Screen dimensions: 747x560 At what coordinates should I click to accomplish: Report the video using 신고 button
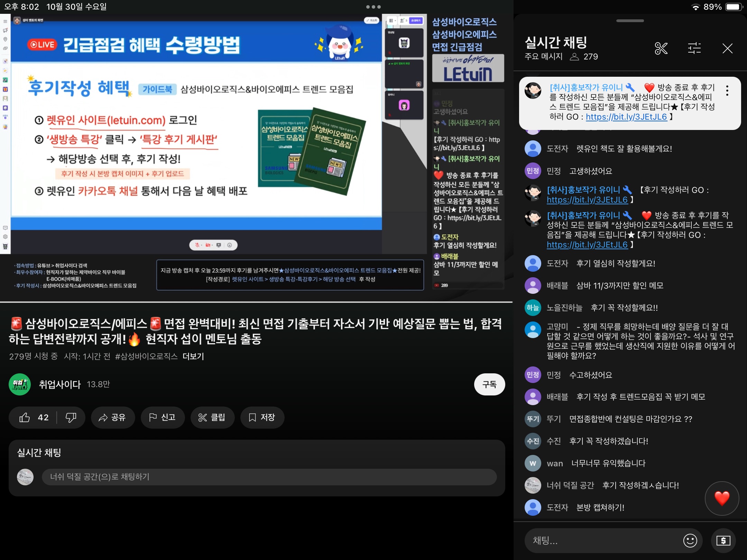(x=162, y=418)
